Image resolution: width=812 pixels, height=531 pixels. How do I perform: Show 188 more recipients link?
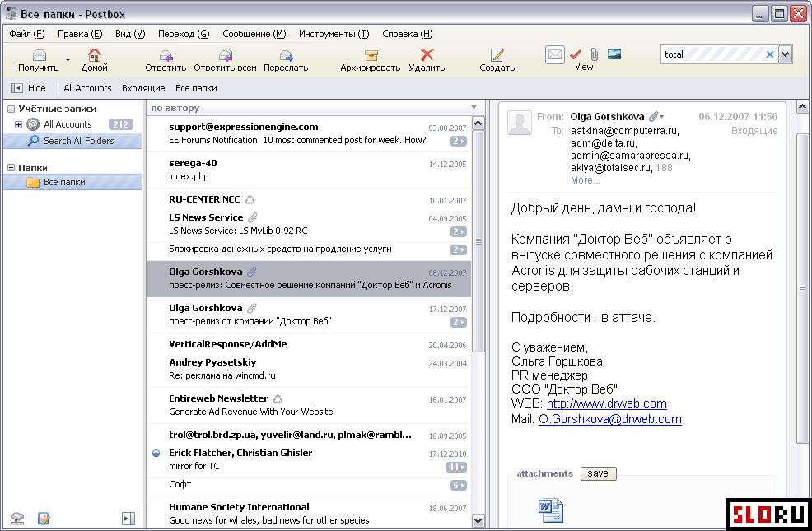[x=664, y=168]
